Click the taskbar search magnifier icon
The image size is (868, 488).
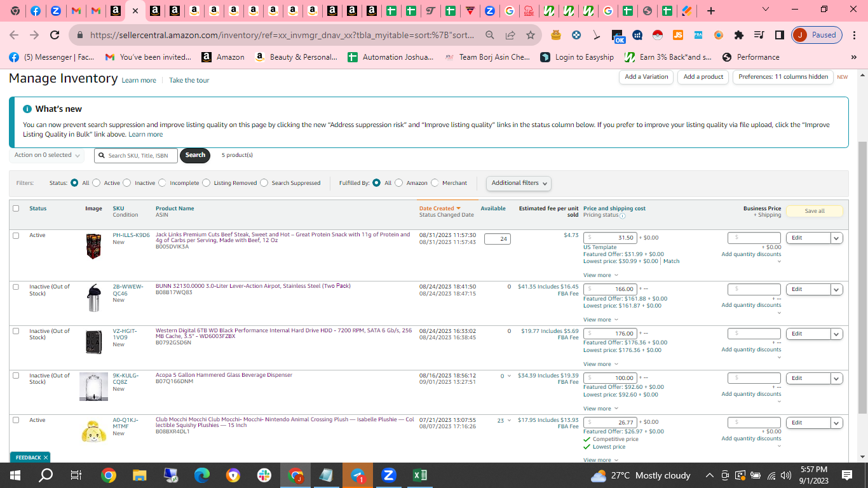[x=46, y=475]
